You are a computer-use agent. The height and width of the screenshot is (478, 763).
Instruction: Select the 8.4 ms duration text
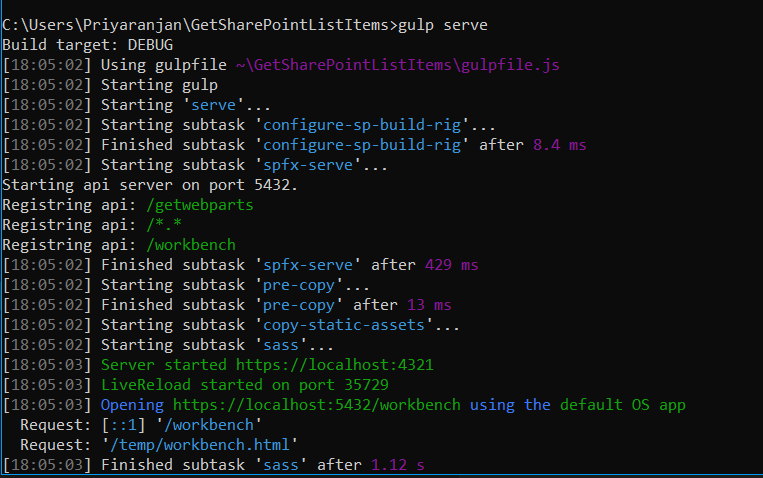(x=560, y=145)
